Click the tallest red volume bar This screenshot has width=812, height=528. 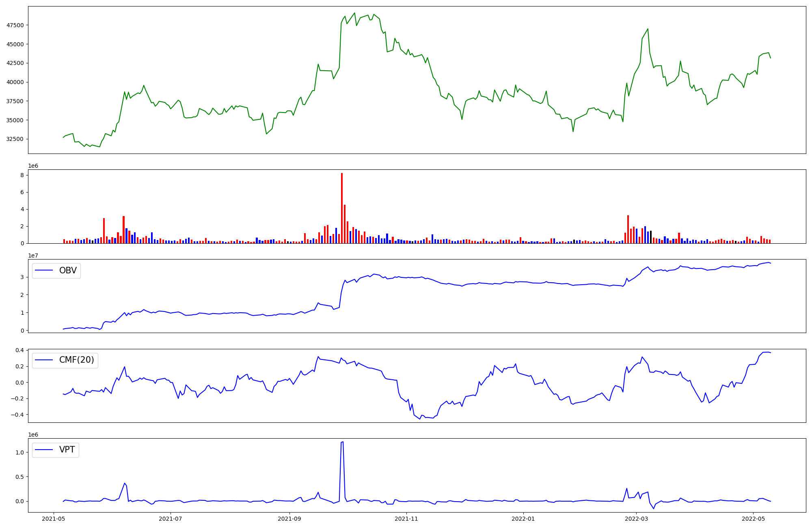tap(342, 208)
